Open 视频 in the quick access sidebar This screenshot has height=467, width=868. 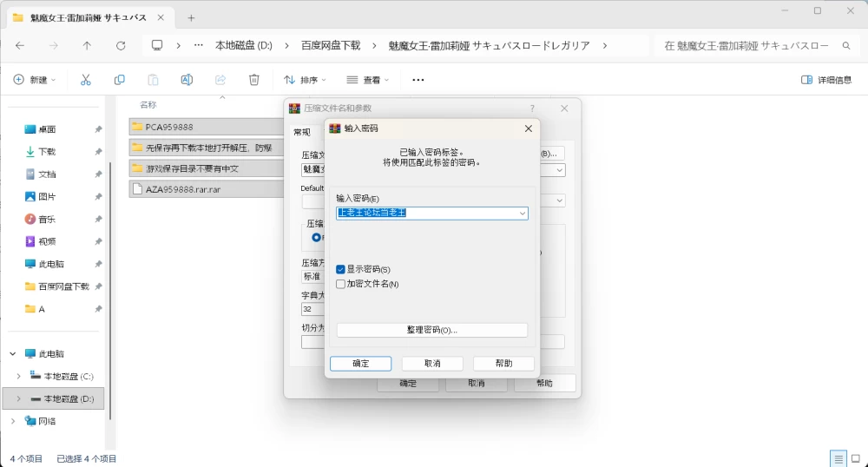(47, 241)
